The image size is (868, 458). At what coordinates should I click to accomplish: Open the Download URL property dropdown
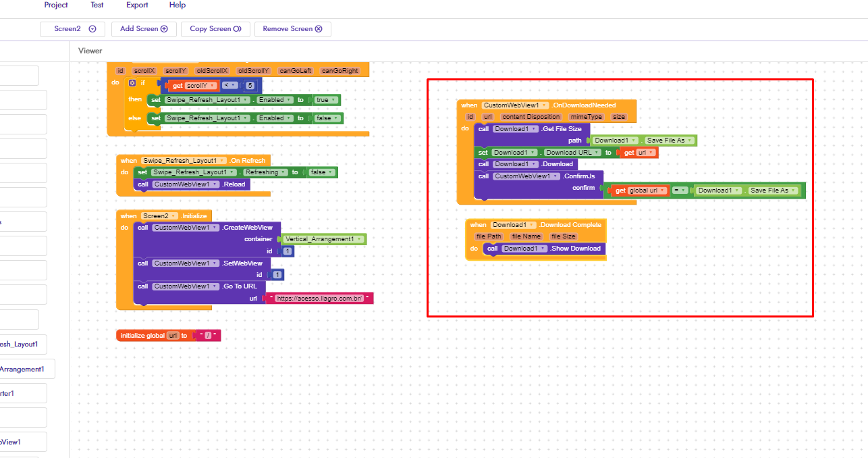click(x=597, y=153)
